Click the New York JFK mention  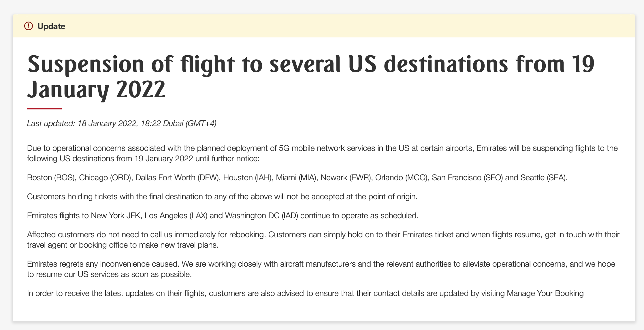pos(116,216)
